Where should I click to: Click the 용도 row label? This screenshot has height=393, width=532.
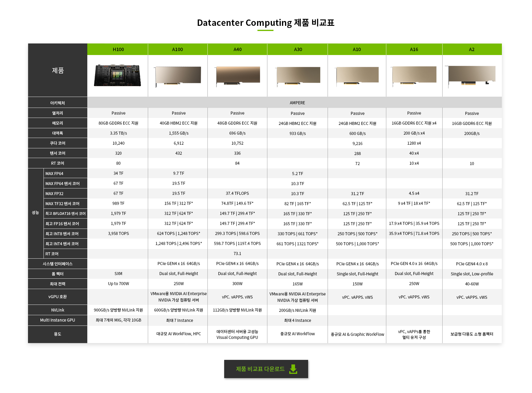point(58,334)
